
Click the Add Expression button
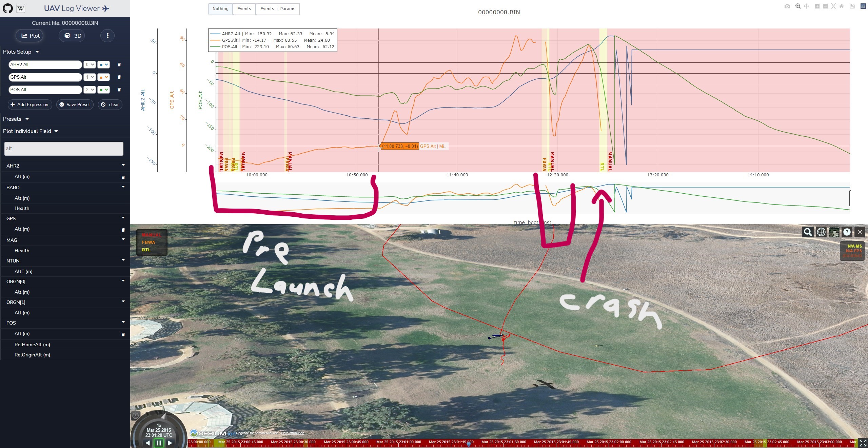click(x=29, y=104)
